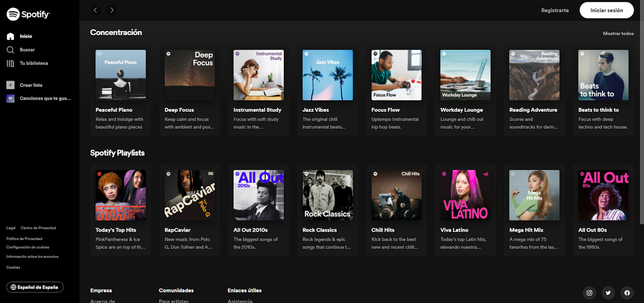Click the purple heart liked songs icon

(x=10, y=98)
